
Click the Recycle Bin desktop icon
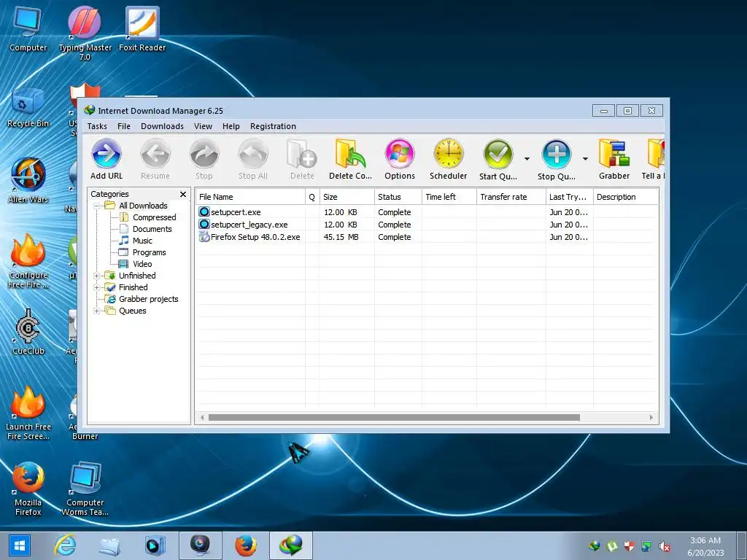[28, 108]
